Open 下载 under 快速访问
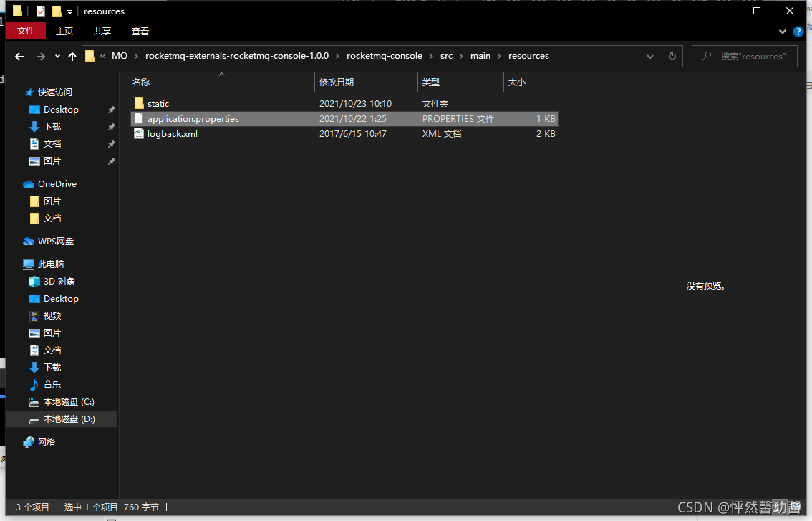This screenshot has width=812, height=521. pyautogui.click(x=52, y=127)
